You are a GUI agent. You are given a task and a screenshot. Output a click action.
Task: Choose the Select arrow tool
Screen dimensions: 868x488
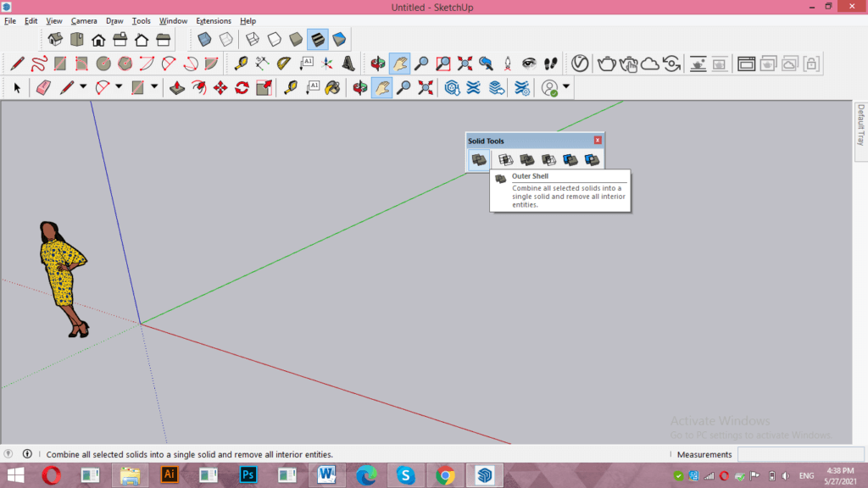tap(16, 86)
